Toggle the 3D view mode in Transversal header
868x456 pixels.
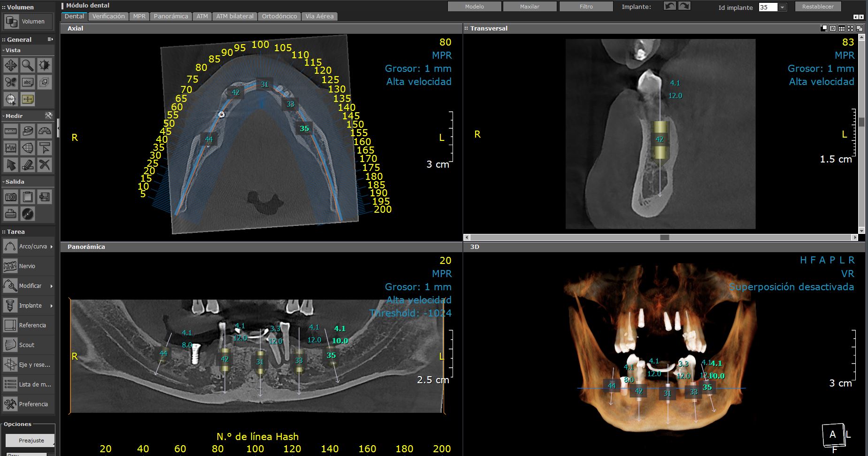pos(832,28)
